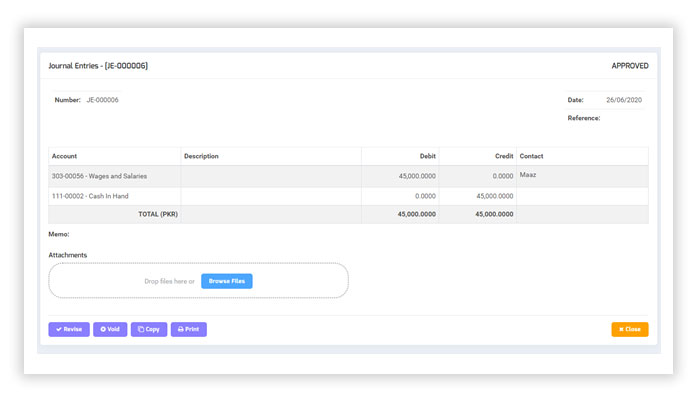Select the '111-00002 - Cash In Hand' account cell
The image size is (700, 406).
click(x=115, y=196)
